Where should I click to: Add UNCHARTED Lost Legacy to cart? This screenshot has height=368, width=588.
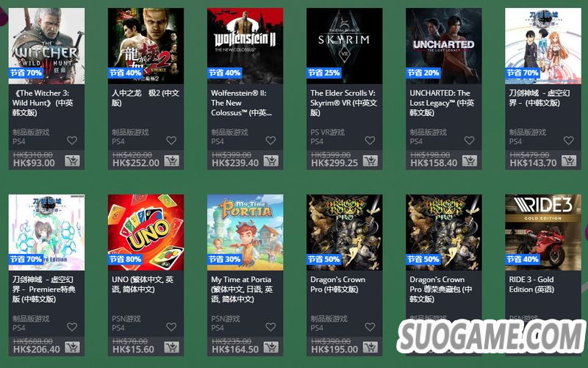click(x=470, y=161)
